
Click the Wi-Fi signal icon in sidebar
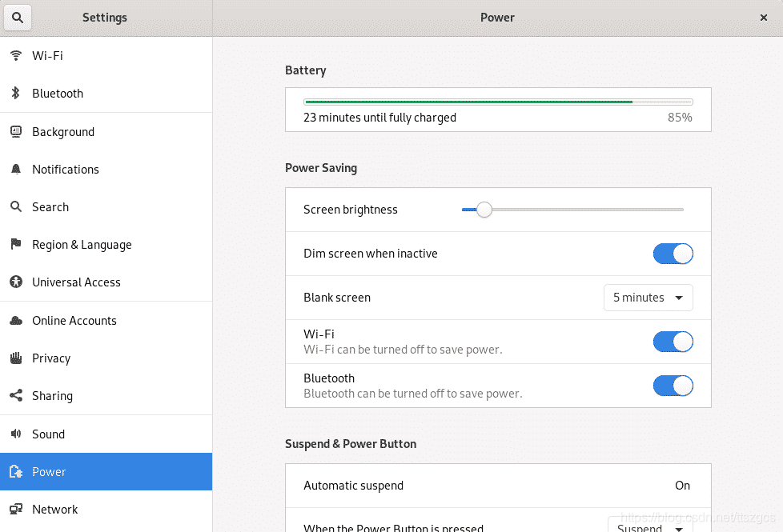pyautogui.click(x=16, y=55)
